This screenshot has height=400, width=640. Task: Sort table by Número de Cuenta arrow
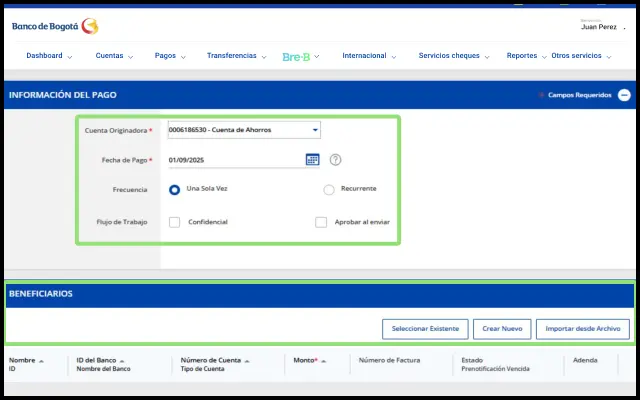click(x=247, y=361)
